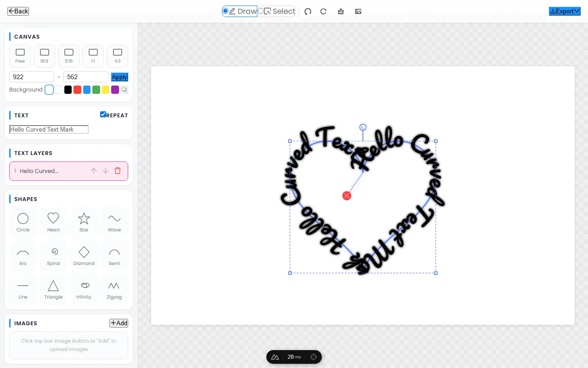Screen dimensions: 588x368
Task: Select white background swatch
Action: click(59, 90)
